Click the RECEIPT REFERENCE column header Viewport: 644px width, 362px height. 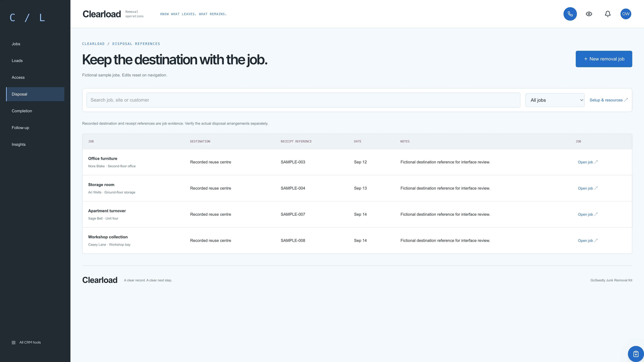point(296,141)
